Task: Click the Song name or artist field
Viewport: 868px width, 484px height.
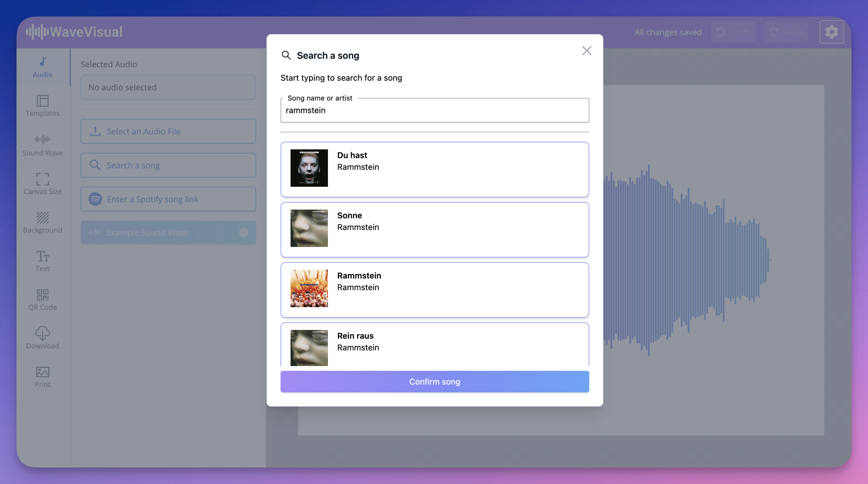Action: pyautogui.click(x=435, y=111)
